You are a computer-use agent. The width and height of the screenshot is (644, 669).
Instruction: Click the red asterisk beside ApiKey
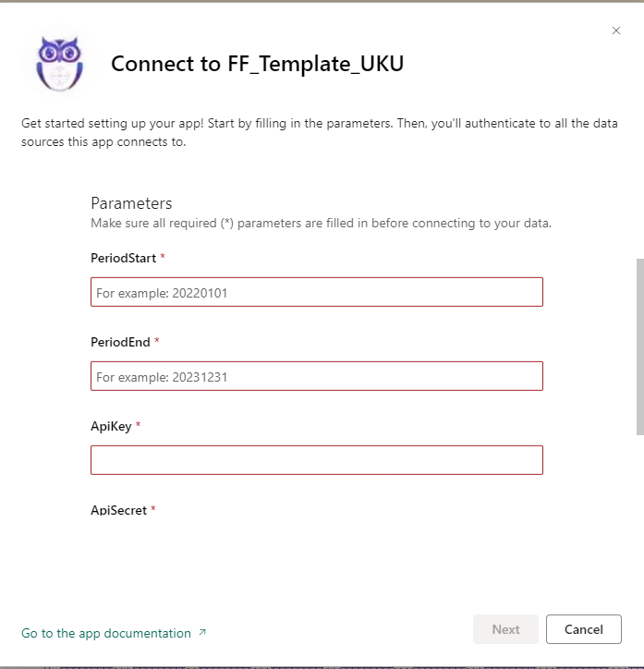coord(139,424)
